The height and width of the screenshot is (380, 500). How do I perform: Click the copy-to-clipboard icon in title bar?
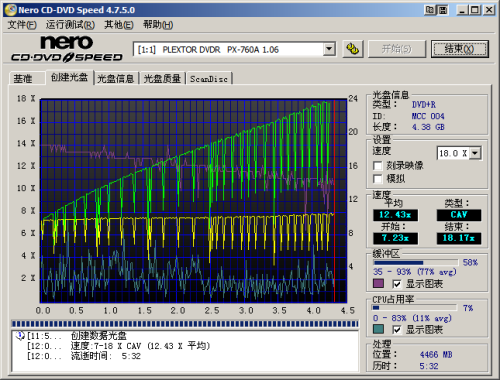pos(430,10)
